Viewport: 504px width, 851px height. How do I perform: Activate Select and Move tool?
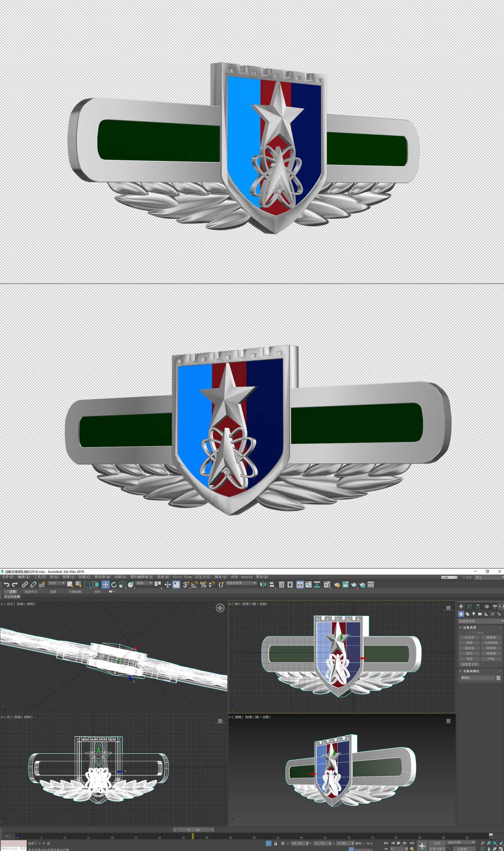pyautogui.click(x=105, y=584)
